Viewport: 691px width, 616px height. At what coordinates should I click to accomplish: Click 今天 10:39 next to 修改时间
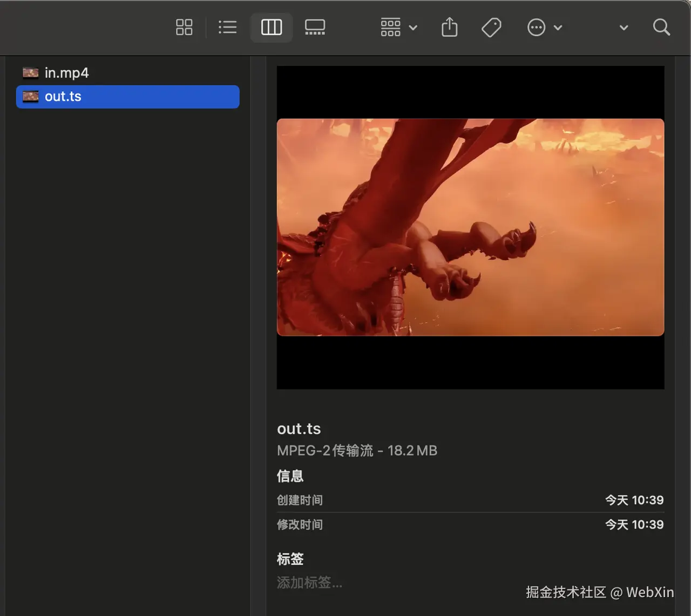634,524
